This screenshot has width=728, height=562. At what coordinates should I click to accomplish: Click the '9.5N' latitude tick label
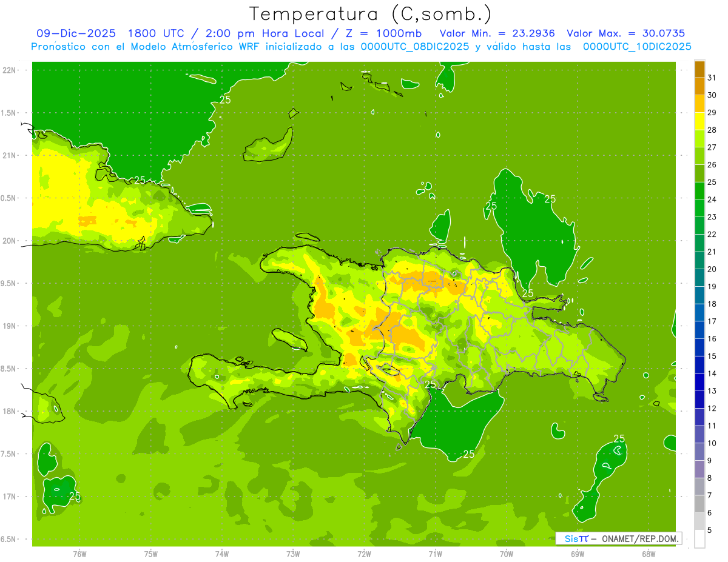9,284
